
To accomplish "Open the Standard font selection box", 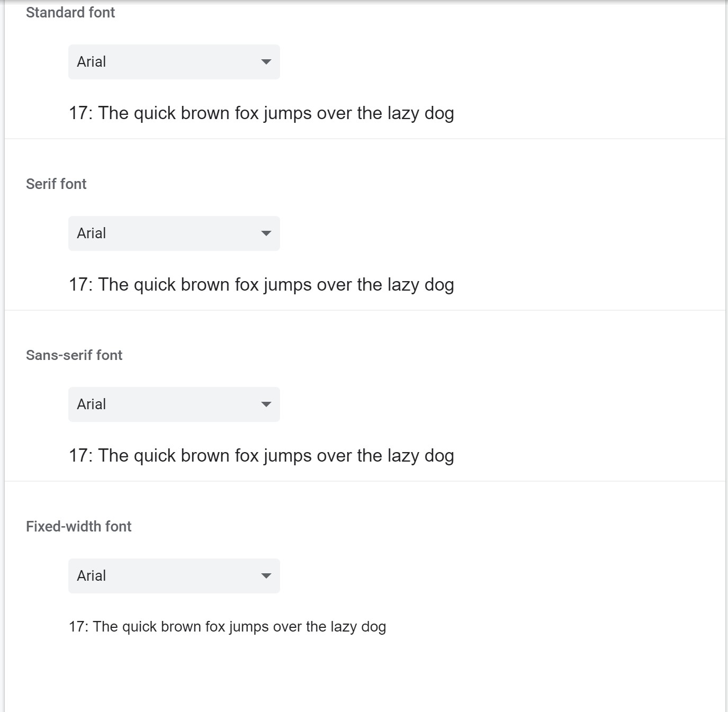I will 174,62.
